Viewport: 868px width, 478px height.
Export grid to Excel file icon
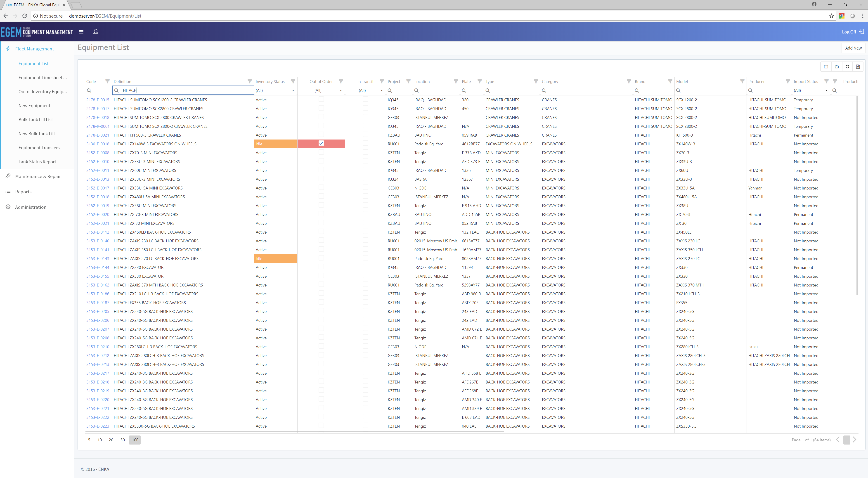click(858, 67)
